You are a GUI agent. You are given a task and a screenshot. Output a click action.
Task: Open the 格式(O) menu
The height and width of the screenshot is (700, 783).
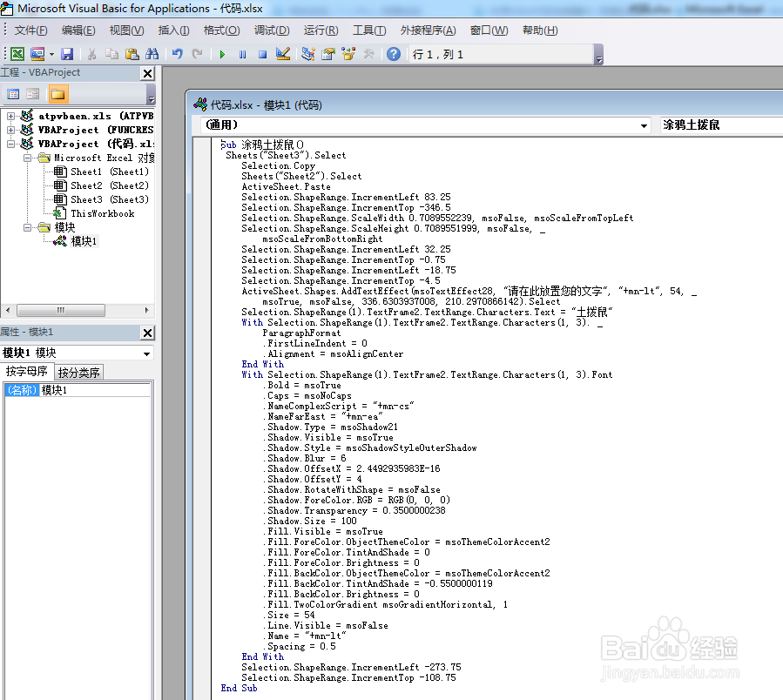coord(222,30)
